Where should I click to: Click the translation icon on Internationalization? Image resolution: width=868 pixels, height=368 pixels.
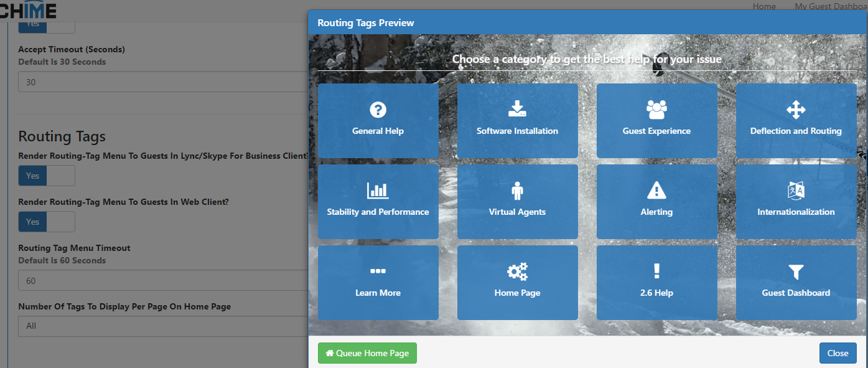coord(796,191)
